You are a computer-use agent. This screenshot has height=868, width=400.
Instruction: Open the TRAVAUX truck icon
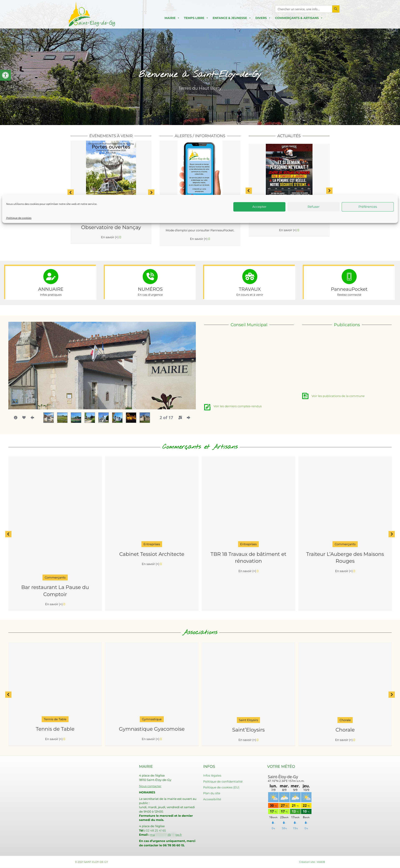tap(250, 276)
